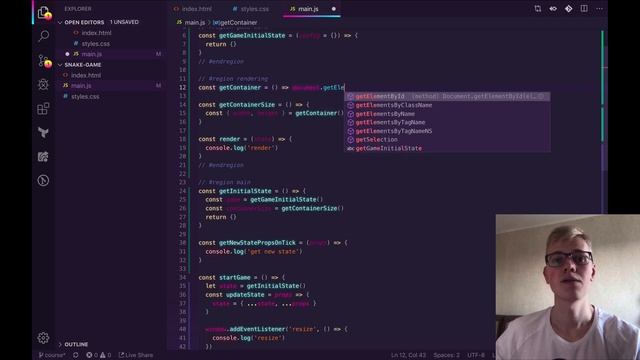Click Spaces: 2 indentation in status bar
The height and width of the screenshot is (360, 640).
[x=447, y=355]
